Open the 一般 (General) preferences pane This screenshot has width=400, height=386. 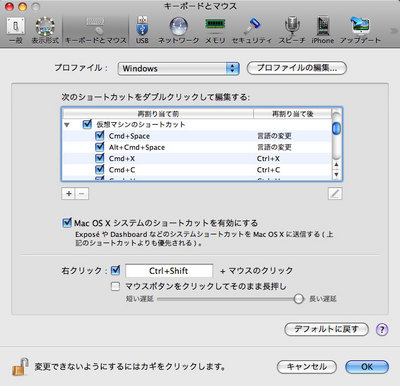pyautogui.click(x=15, y=31)
